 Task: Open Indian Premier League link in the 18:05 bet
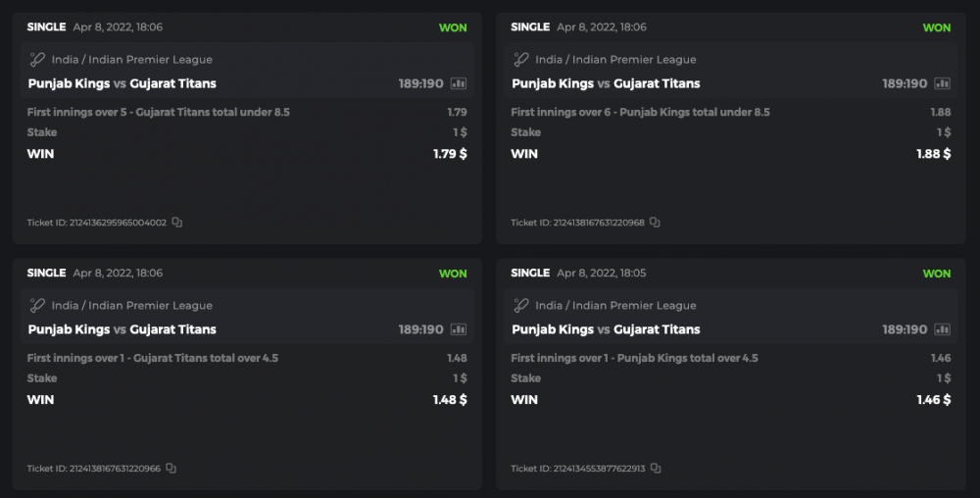click(x=615, y=306)
